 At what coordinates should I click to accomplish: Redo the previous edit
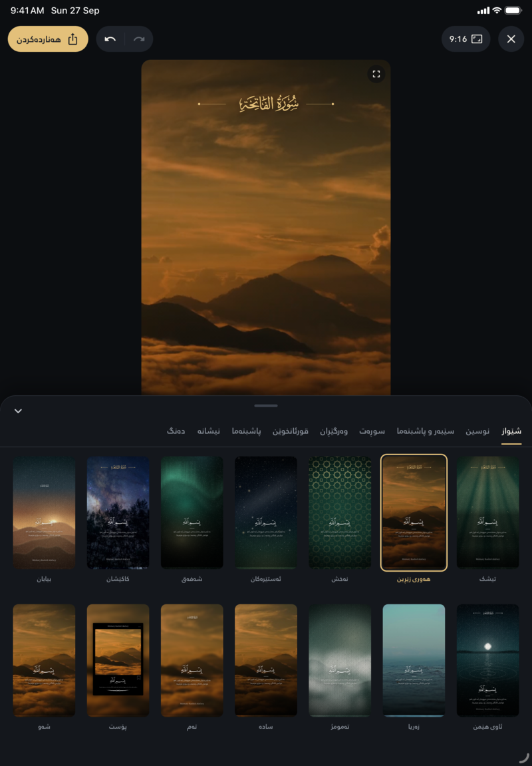[139, 39]
